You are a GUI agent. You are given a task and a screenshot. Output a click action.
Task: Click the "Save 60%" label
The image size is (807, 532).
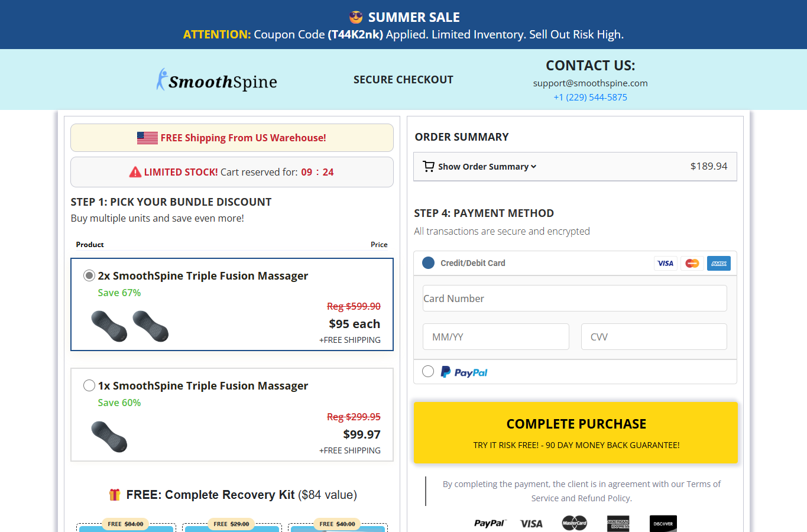click(119, 403)
